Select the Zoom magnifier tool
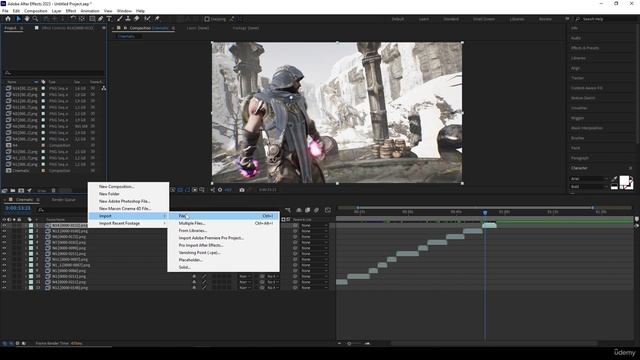 point(36,19)
